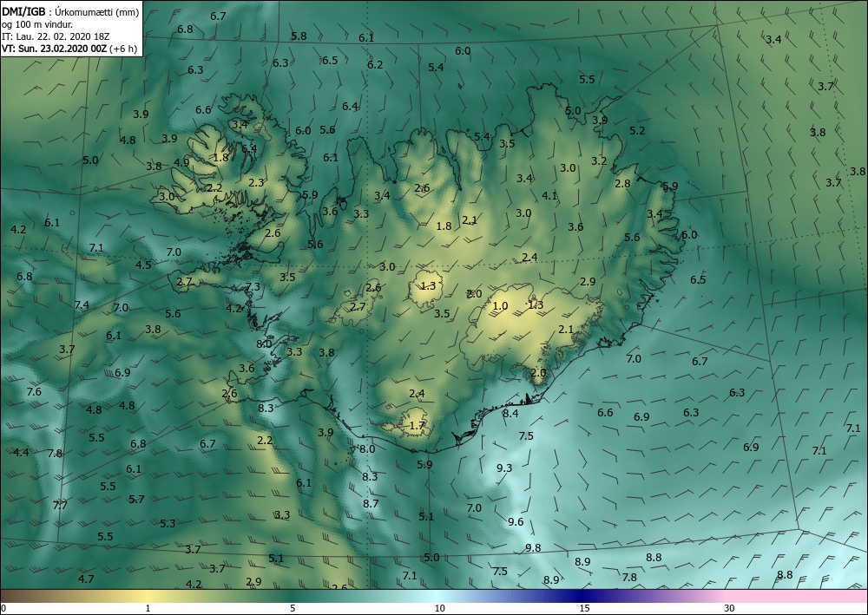Viewport: 868px width, 615px height.
Task: Click the 5.8 value near the top edge
Action: pos(299,36)
